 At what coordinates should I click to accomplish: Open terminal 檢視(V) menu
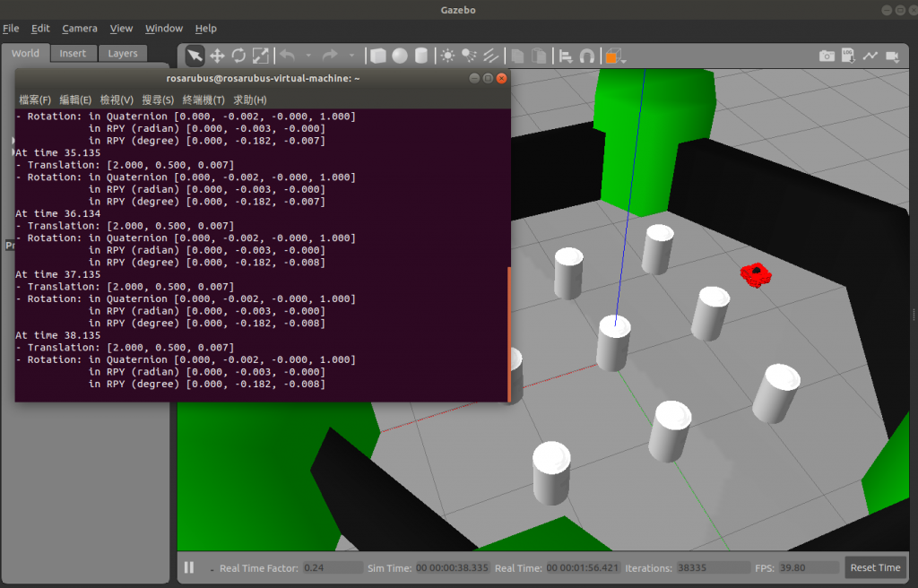click(x=117, y=99)
